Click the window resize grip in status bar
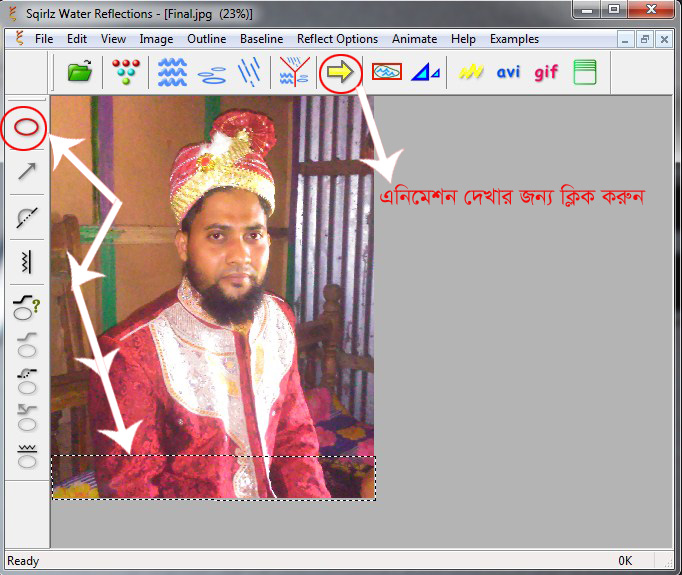This screenshot has height=575, width=682. coord(668,562)
